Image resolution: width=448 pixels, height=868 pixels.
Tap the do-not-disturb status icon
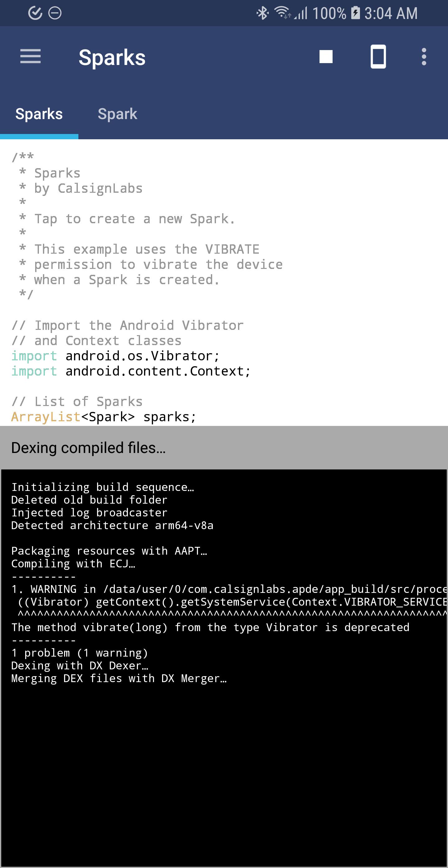click(x=55, y=13)
